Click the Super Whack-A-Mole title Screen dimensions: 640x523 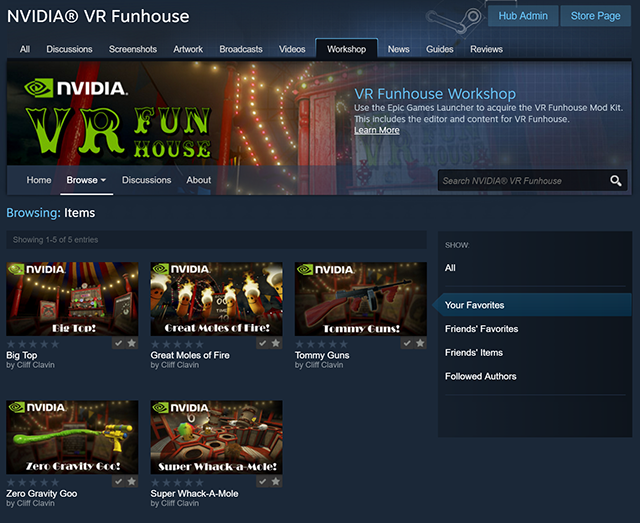click(x=194, y=494)
